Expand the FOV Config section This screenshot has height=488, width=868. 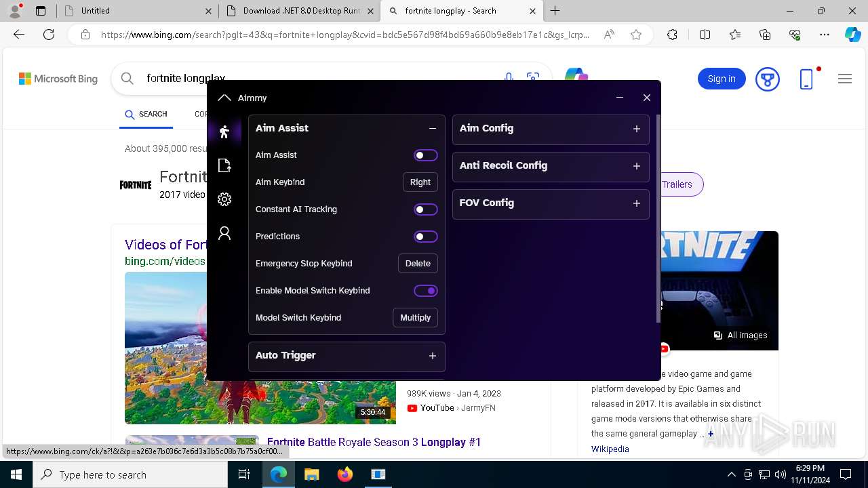pos(637,203)
